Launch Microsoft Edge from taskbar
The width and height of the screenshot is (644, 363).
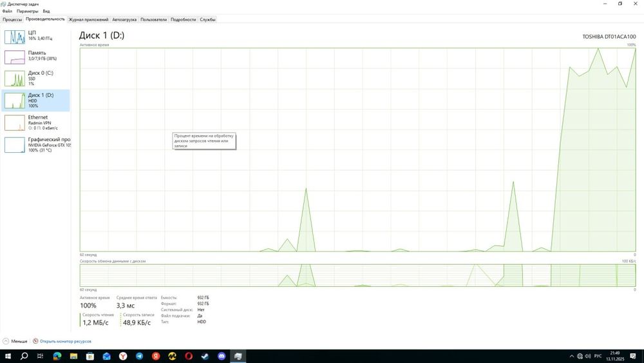pos(57,356)
